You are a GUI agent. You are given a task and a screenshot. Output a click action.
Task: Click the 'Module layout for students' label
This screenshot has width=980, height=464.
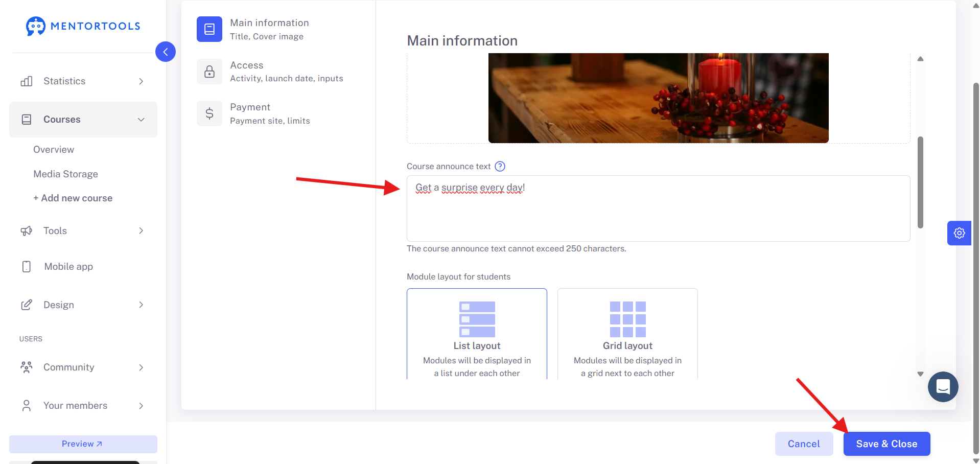pyautogui.click(x=458, y=277)
